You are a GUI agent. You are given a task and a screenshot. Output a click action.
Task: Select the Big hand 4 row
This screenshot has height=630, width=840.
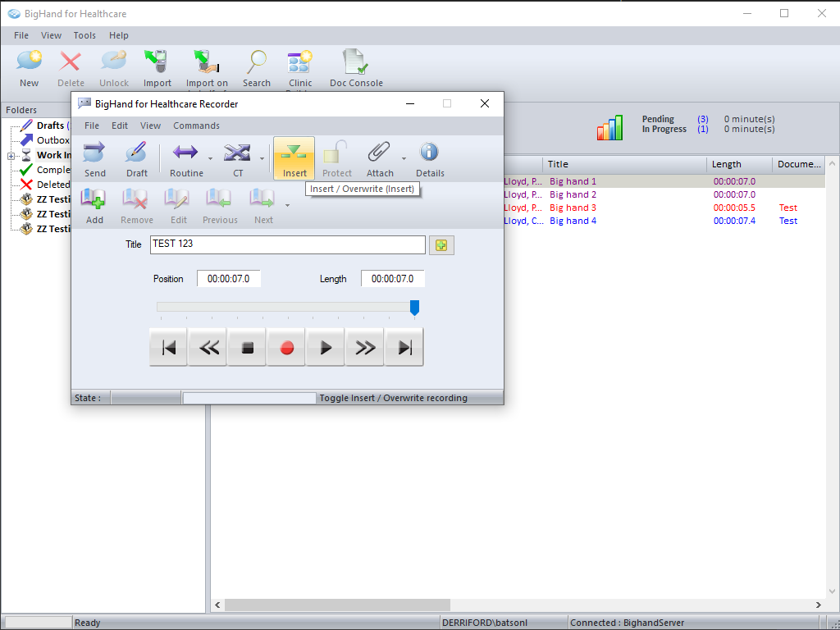tap(664, 221)
